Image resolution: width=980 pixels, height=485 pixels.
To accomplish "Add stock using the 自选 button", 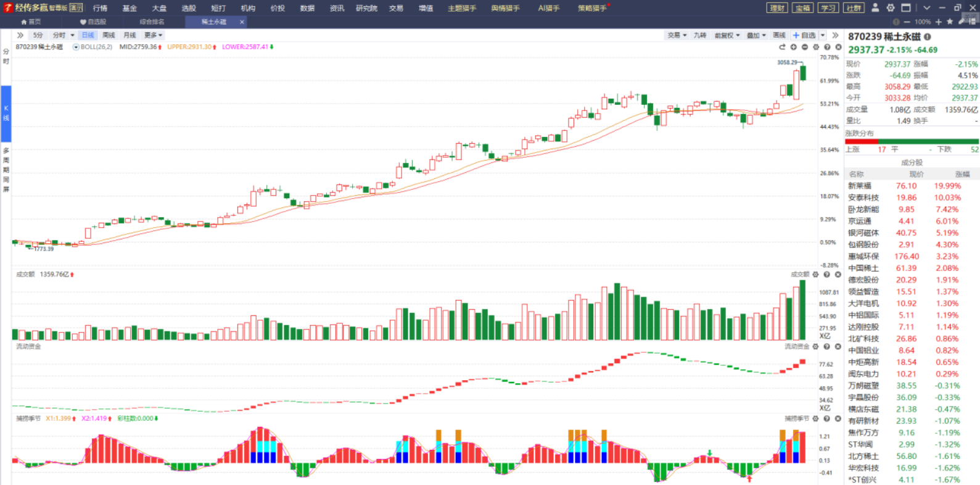I will click(804, 35).
